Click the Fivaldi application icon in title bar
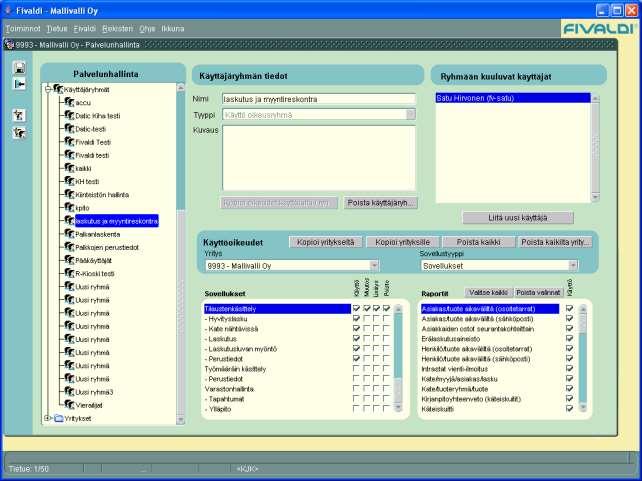The height and width of the screenshot is (481, 642). pyautogui.click(x=8, y=10)
